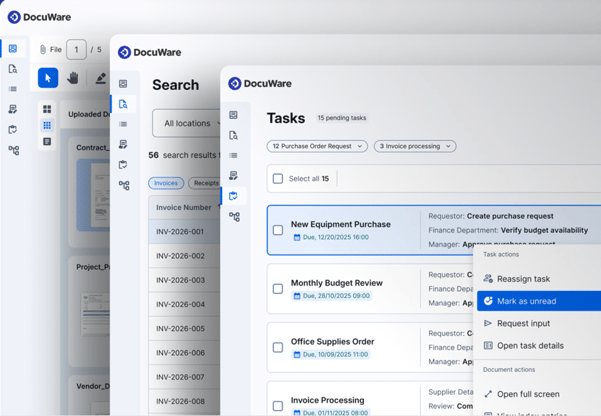This screenshot has width=601, height=416.
Task: Open lists icon in back window sidebar
Action: coord(13,89)
